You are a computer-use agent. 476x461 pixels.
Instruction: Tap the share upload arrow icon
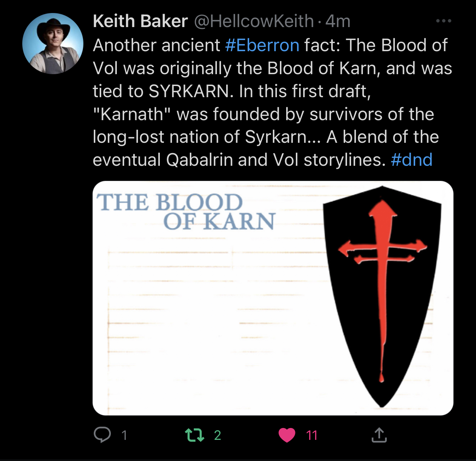pos(379,435)
